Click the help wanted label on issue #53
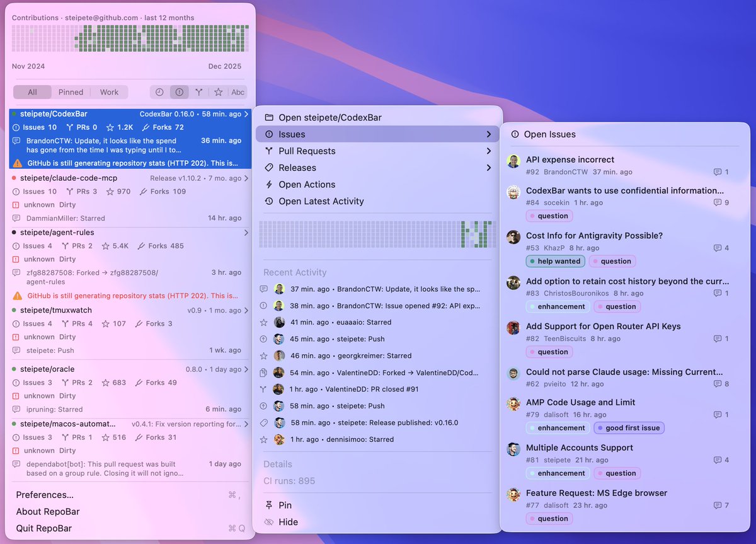The height and width of the screenshot is (544, 756). (556, 261)
